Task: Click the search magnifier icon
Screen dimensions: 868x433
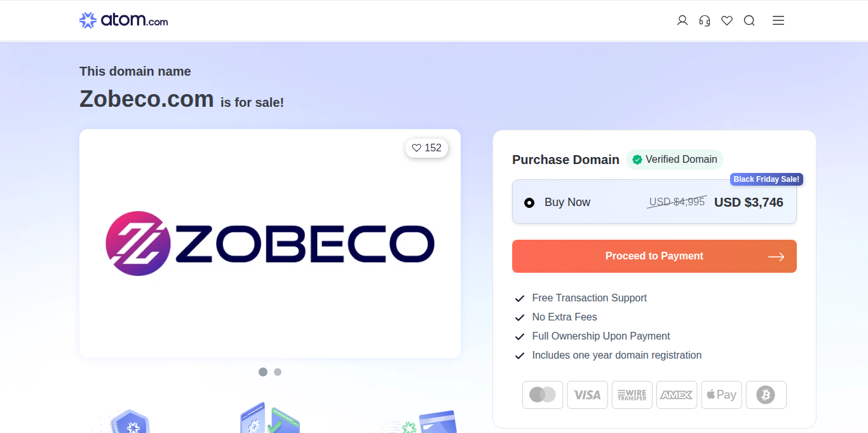Action: [x=749, y=20]
